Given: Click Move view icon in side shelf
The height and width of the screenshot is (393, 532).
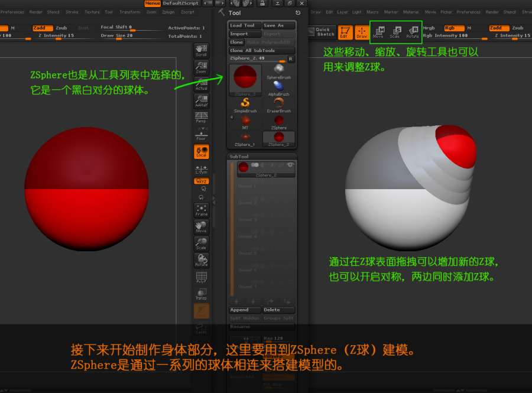Looking at the screenshot, I should pyautogui.click(x=201, y=227).
